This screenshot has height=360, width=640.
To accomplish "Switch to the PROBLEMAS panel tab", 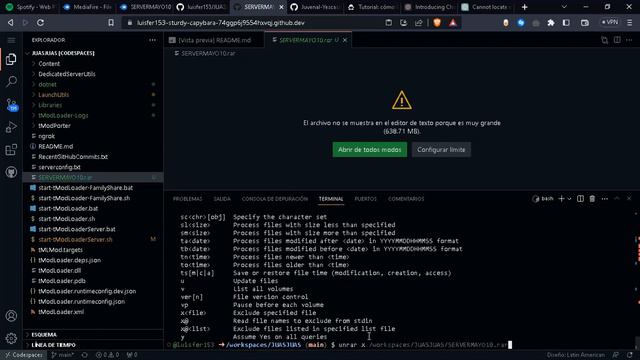I will click(x=187, y=199).
